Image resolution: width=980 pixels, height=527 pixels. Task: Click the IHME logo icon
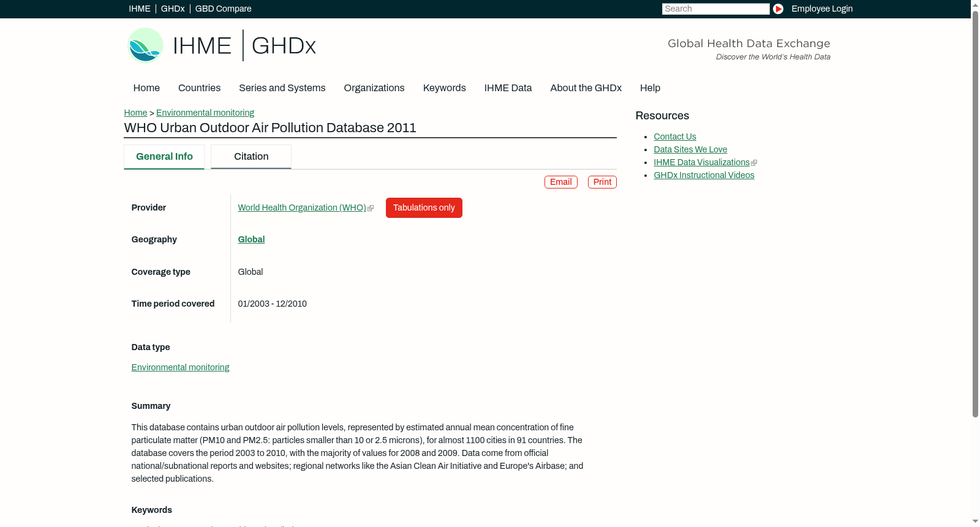[146, 45]
